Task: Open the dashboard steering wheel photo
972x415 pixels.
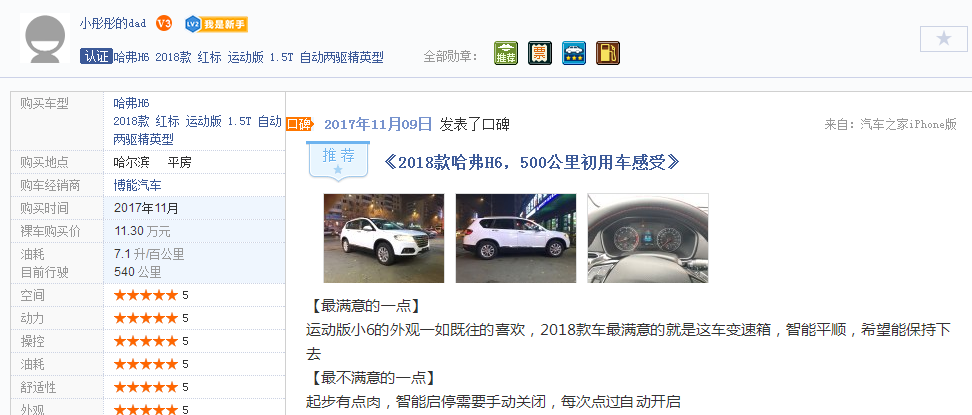Action: (648, 238)
